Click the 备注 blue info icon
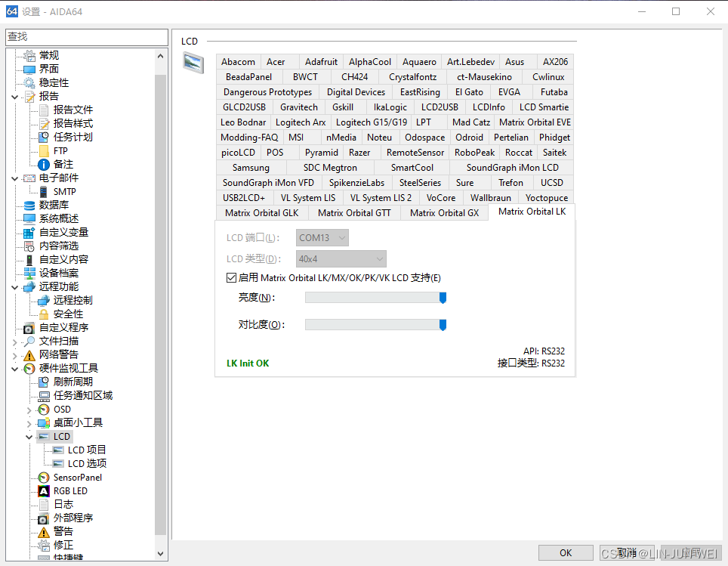Viewport: 728px width, 566px height. click(44, 165)
